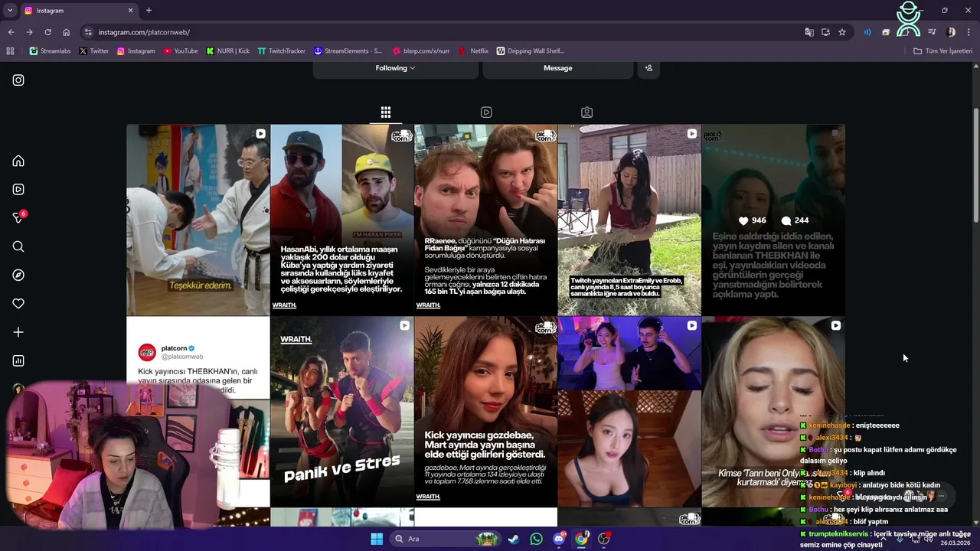Image resolution: width=980 pixels, height=551 pixels.
Task: Click the instagram.com/platcornweb address bar
Action: (x=444, y=32)
